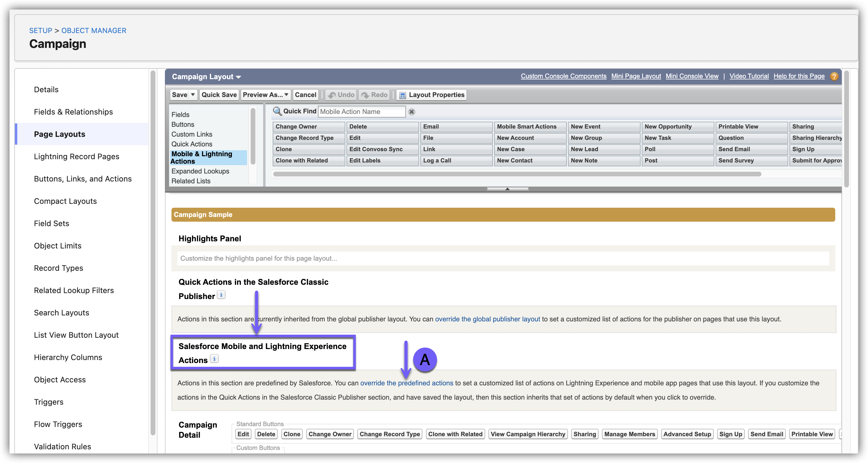Click the Object Manager breadcrumb link

click(x=94, y=30)
